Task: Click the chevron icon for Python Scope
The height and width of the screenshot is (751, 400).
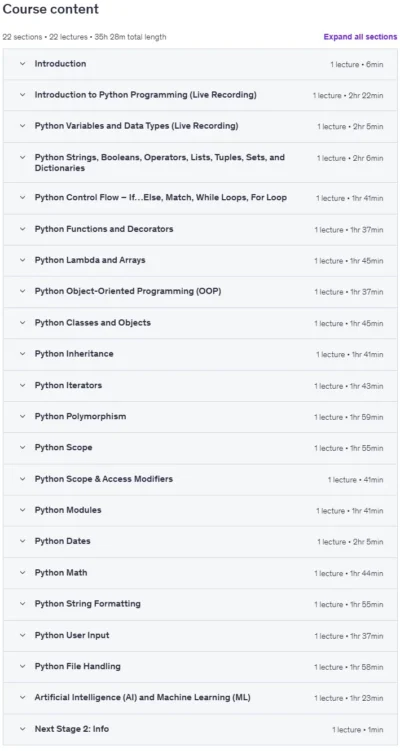Action: coord(23,447)
